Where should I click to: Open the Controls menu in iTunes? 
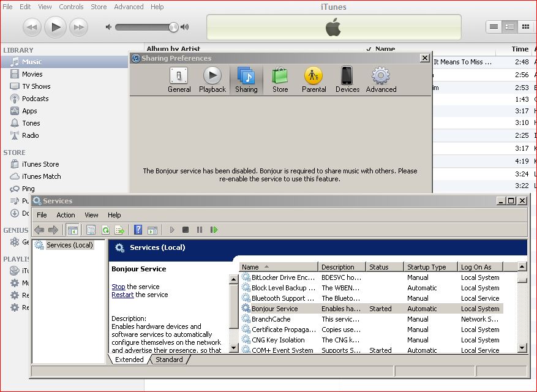point(71,7)
